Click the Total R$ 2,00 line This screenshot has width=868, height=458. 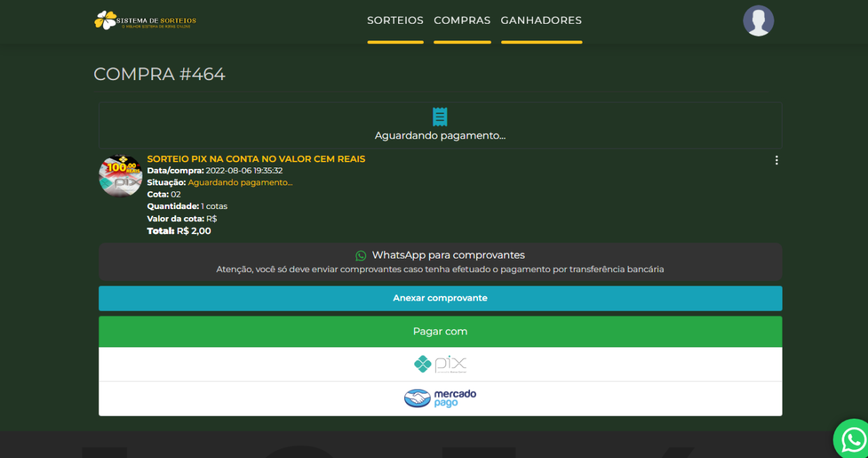(x=179, y=231)
